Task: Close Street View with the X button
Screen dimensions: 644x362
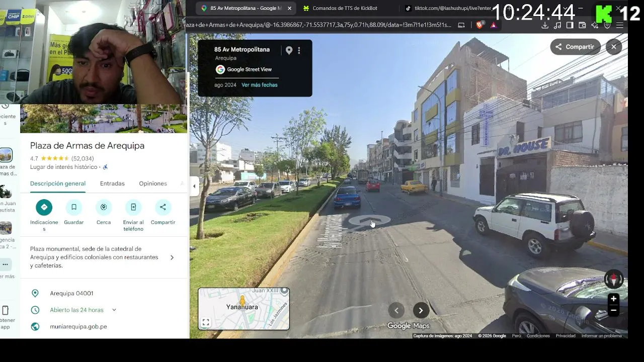Action: [x=614, y=47]
